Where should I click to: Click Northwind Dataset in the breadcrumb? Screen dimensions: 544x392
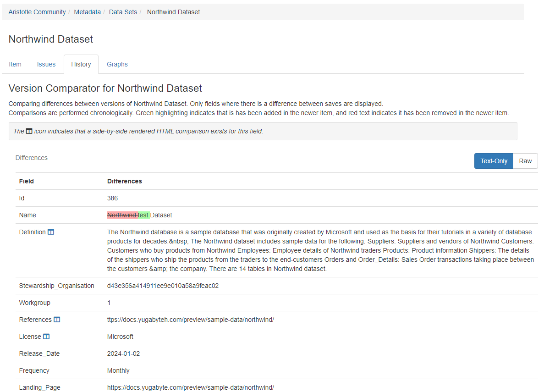(173, 12)
